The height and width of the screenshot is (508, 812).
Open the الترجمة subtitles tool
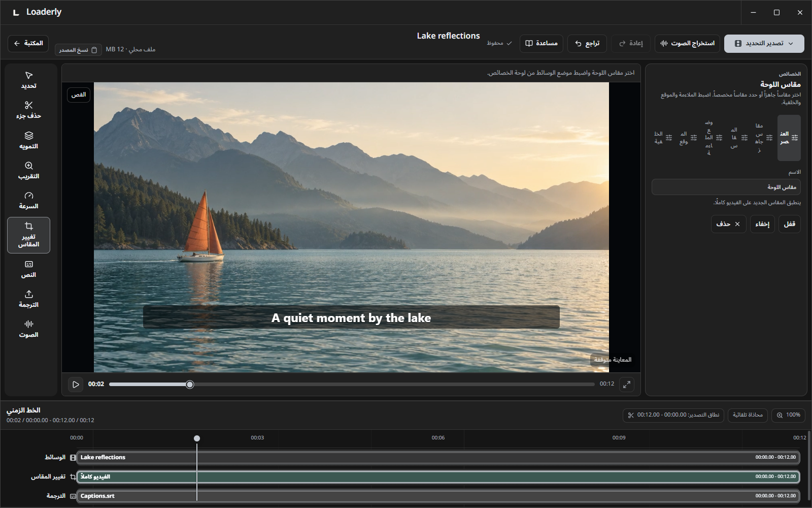(28, 299)
